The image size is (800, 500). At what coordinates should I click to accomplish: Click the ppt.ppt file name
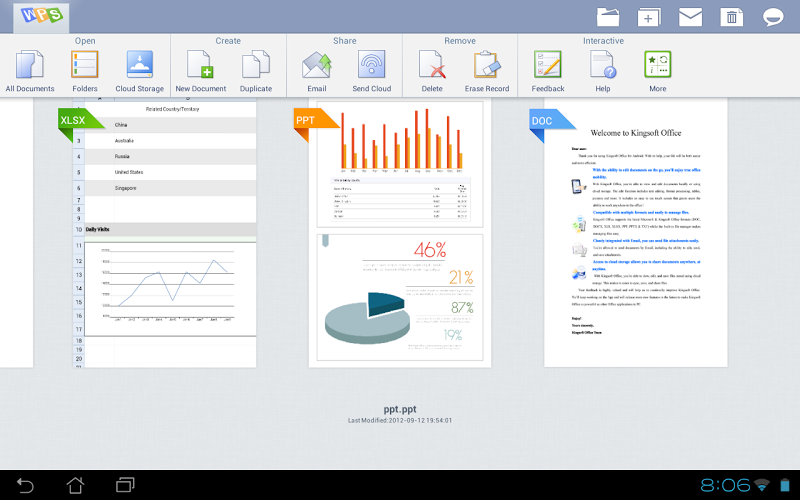[400, 409]
